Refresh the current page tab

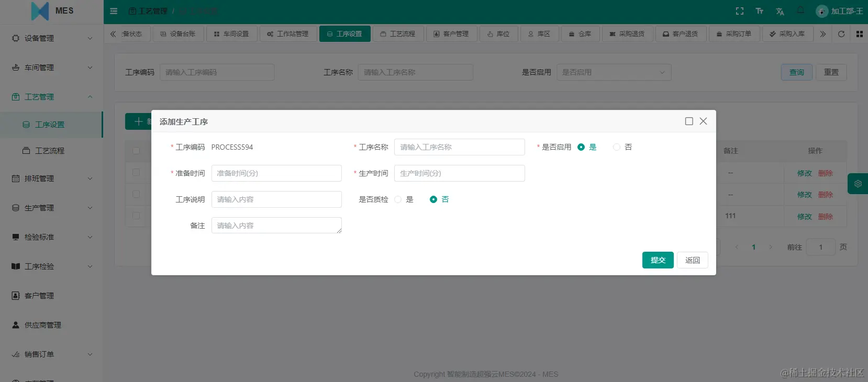click(841, 34)
